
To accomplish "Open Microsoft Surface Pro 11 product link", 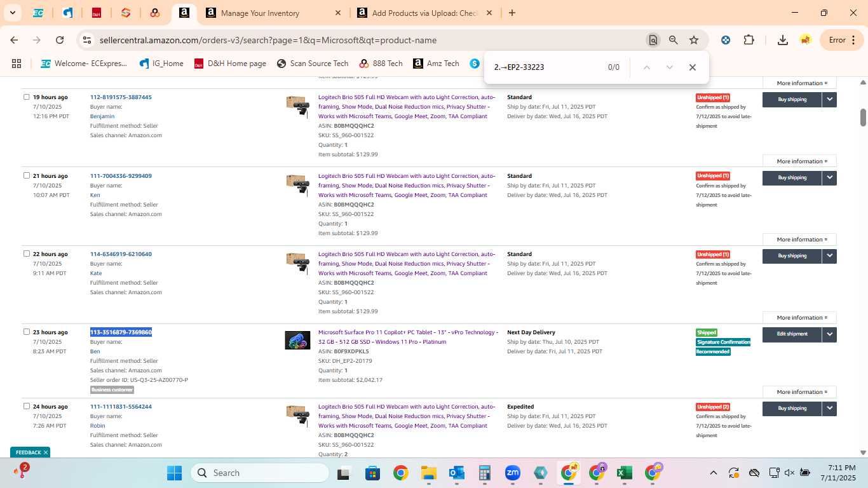I will tap(408, 337).
